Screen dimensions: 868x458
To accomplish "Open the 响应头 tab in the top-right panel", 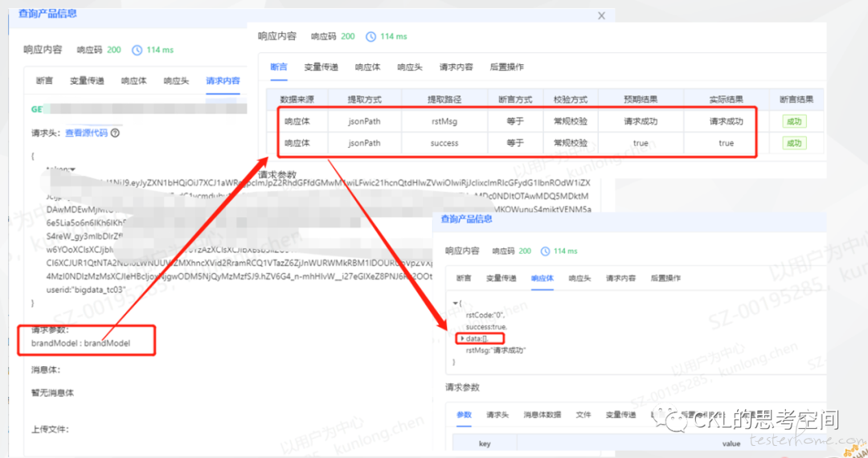I will pos(410,67).
